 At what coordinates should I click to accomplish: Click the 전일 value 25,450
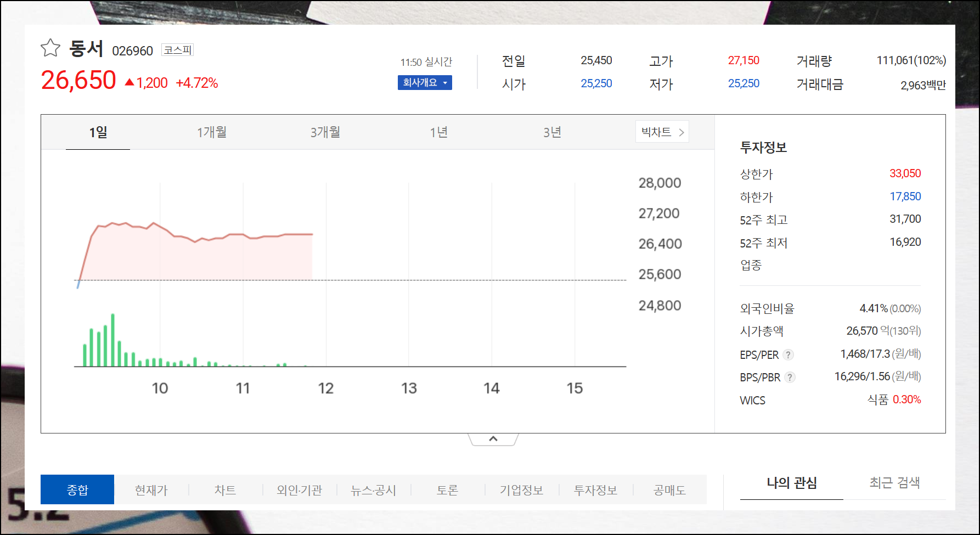(596, 60)
